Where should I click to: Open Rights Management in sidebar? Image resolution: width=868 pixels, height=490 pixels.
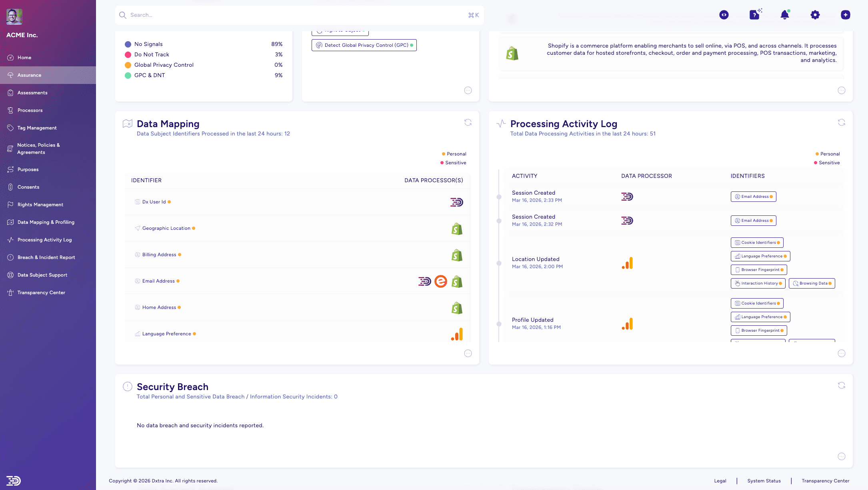click(x=40, y=205)
